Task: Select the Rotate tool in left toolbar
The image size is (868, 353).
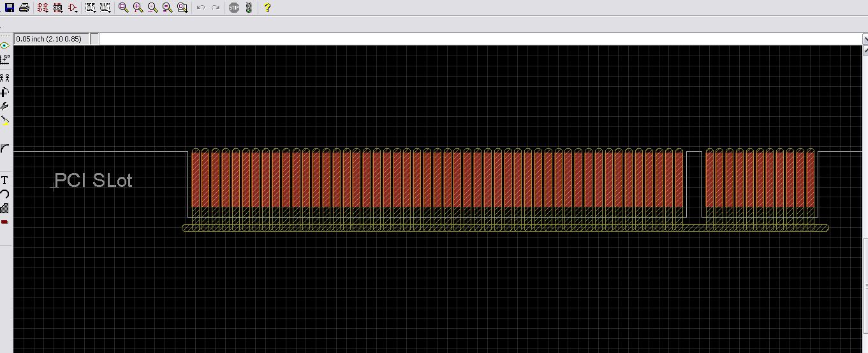Action: 5,92
